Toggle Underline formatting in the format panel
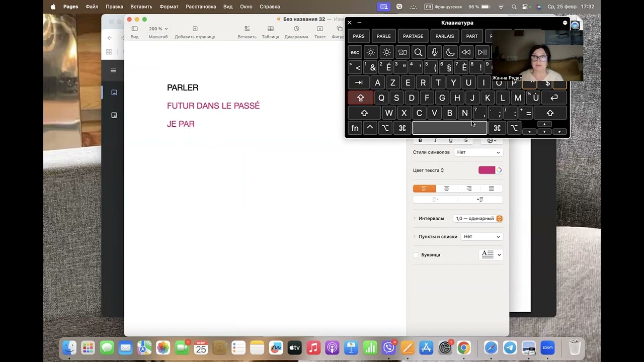The image size is (644, 362). (450, 141)
